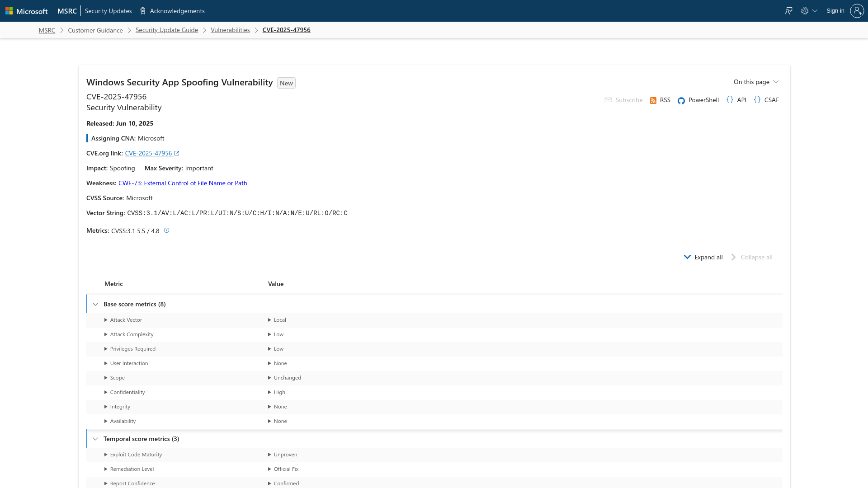
Task: Click the Microsoft logo
Action: pos(26,11)
